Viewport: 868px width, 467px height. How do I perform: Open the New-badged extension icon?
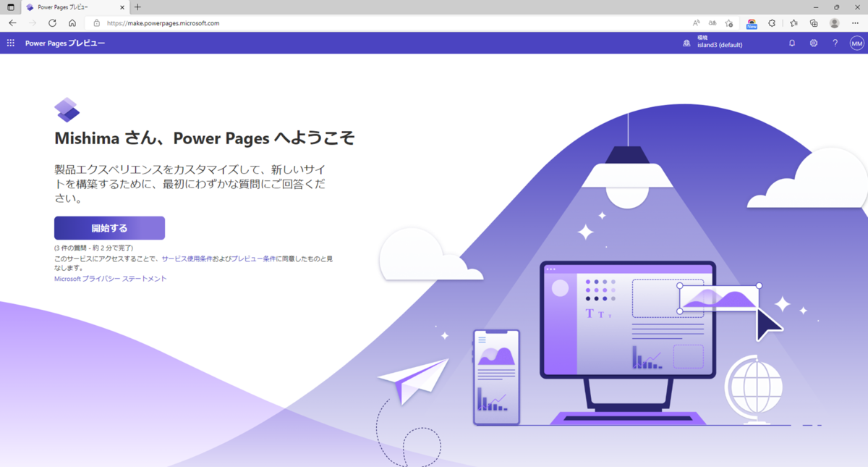point(752,24)
